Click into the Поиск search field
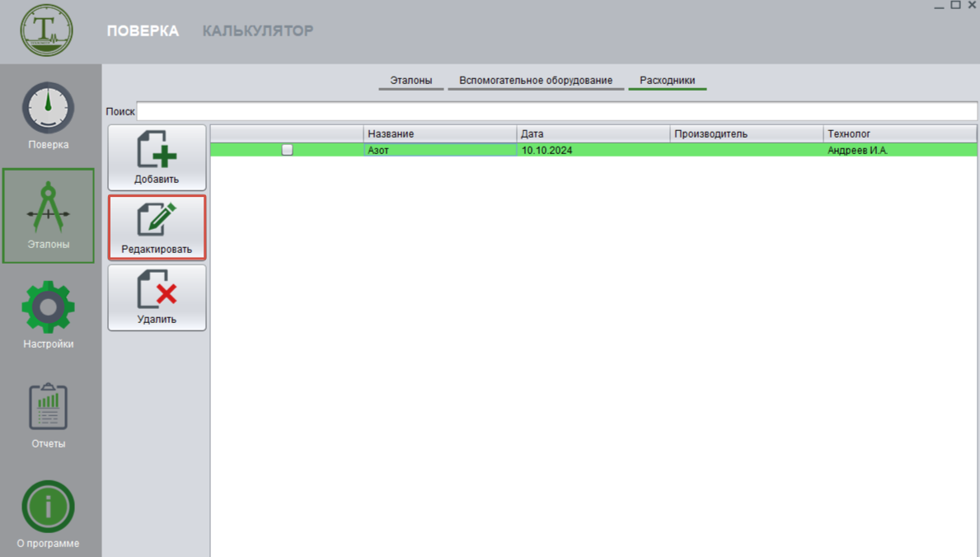Screen dimensions: 980x557 click(556, 111)
